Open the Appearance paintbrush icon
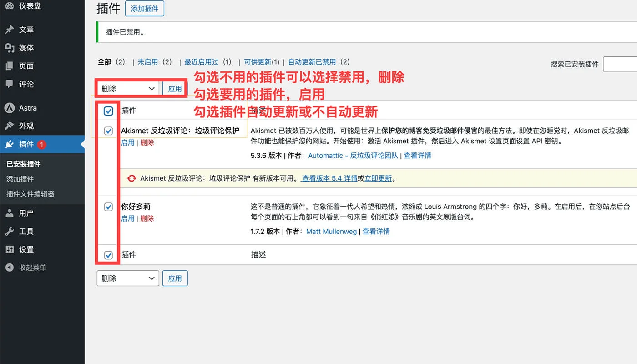The height and width of the screenshot is (364, 637). [9, 126]
